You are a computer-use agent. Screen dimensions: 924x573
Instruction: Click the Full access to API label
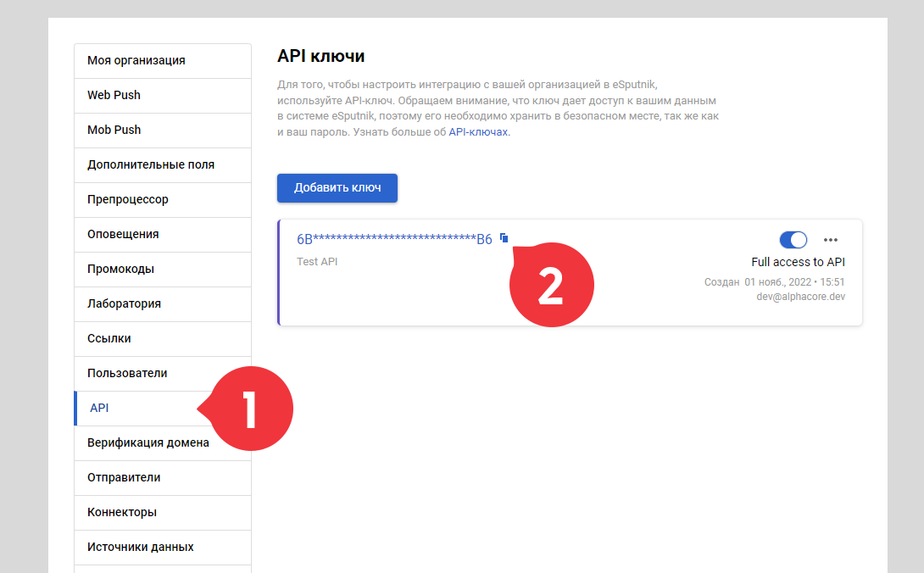coord(798,262)
